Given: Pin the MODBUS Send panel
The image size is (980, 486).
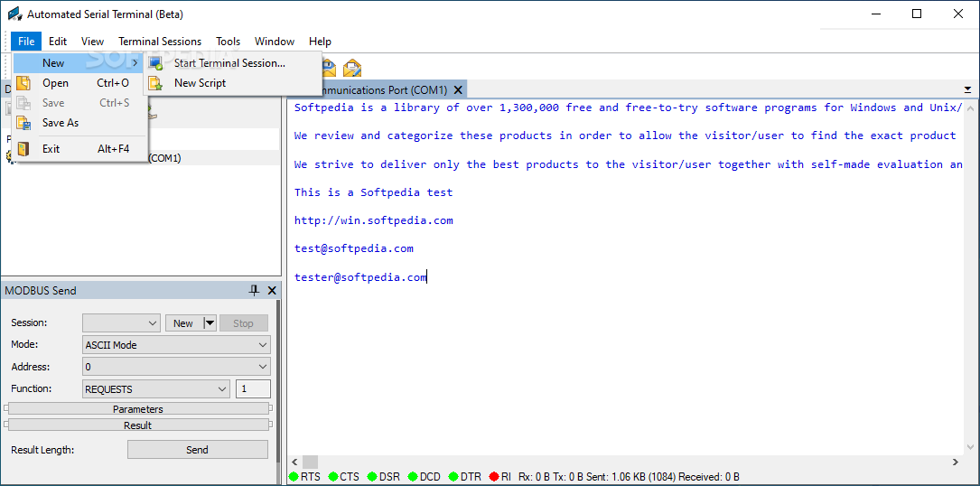Looking at the screenshot, I should [254, 290].
